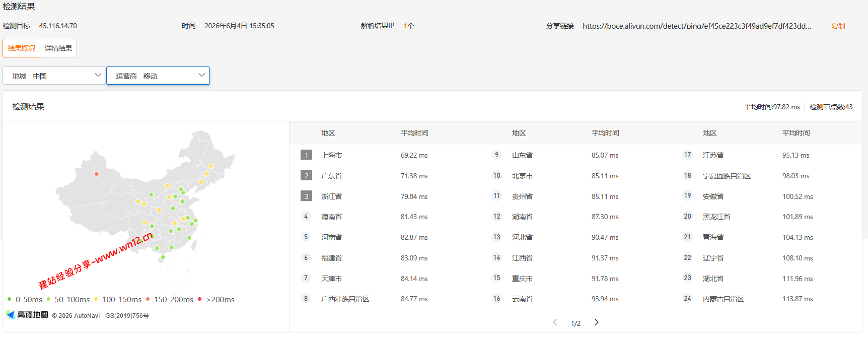Switch to the 结果概况 tab

click(22, 48)
